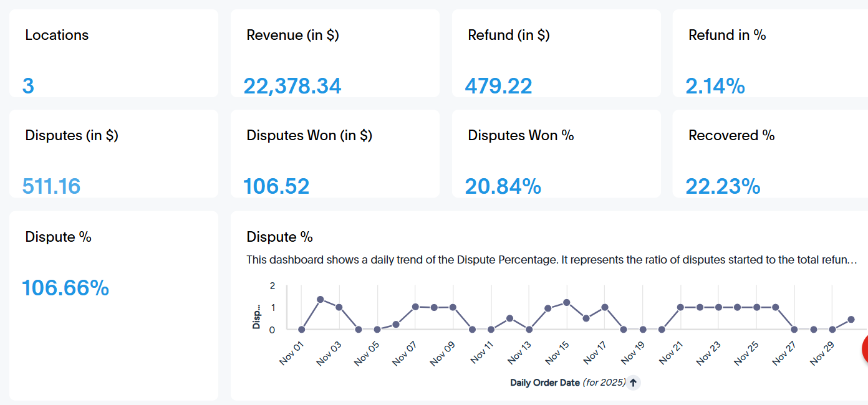Click the Disputes value 511.16
868x405 pixels.
coord(51,186)
